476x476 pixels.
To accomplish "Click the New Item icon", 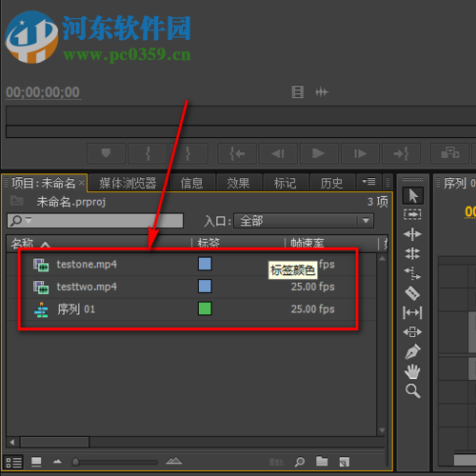I will click(345, 462).
